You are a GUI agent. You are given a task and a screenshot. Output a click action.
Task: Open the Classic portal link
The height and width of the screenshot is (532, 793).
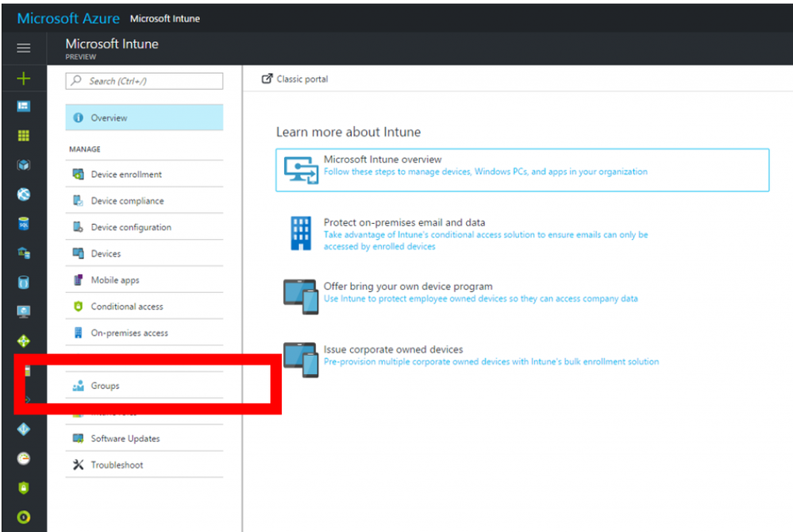(x=294, y=79)
